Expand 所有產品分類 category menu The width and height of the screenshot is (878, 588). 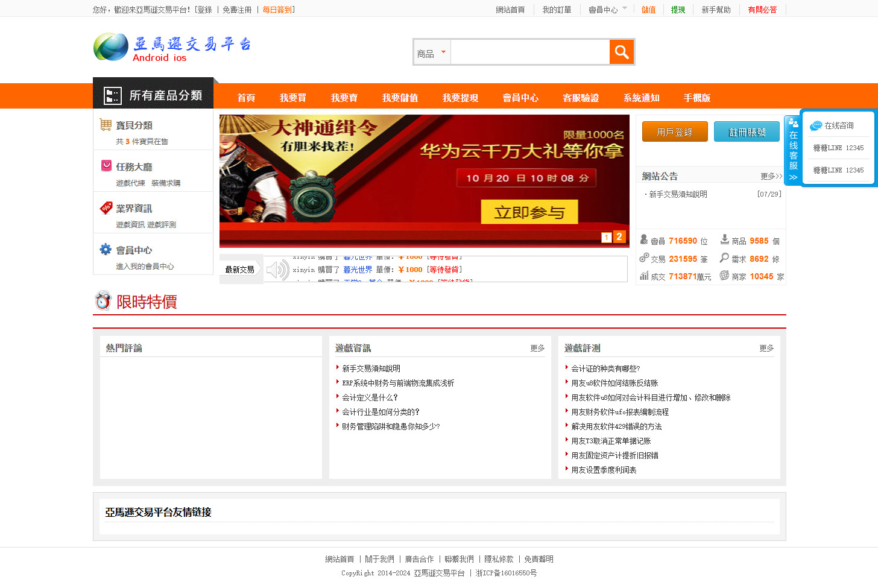click(x=153, y=95)
